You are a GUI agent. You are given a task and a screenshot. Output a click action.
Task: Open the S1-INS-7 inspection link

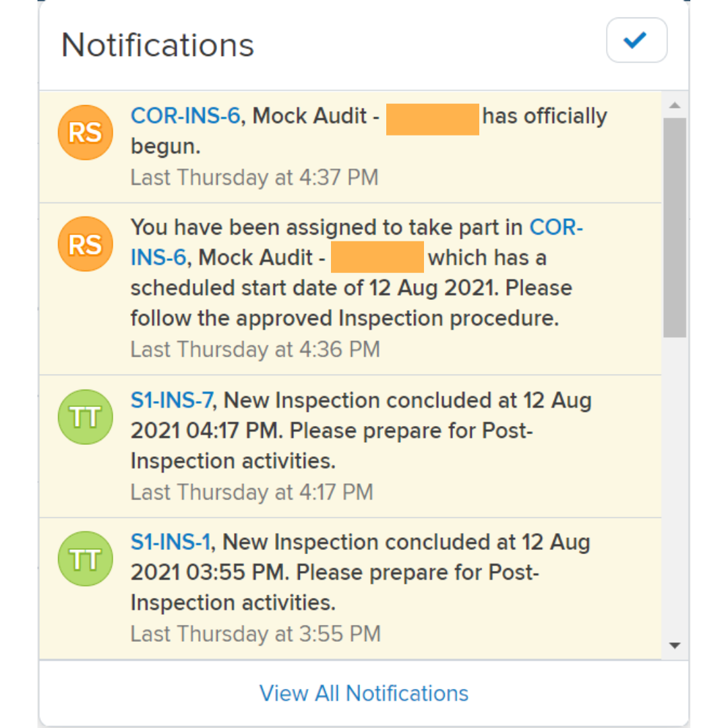171,400
